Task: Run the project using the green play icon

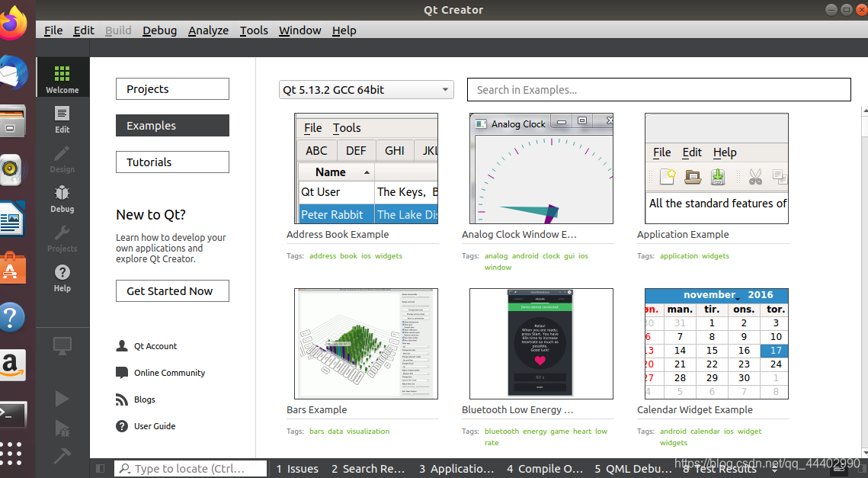Action: (62, 398)
